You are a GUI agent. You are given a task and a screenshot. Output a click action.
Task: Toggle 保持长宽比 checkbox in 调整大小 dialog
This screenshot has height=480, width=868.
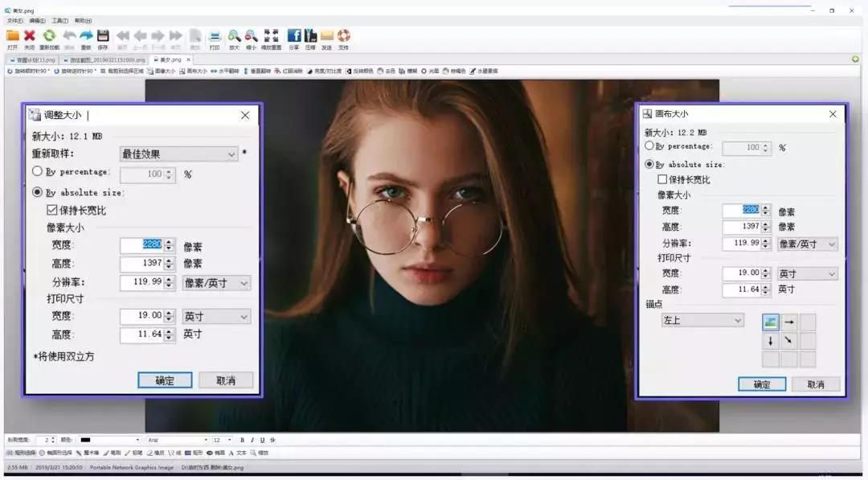53,211
